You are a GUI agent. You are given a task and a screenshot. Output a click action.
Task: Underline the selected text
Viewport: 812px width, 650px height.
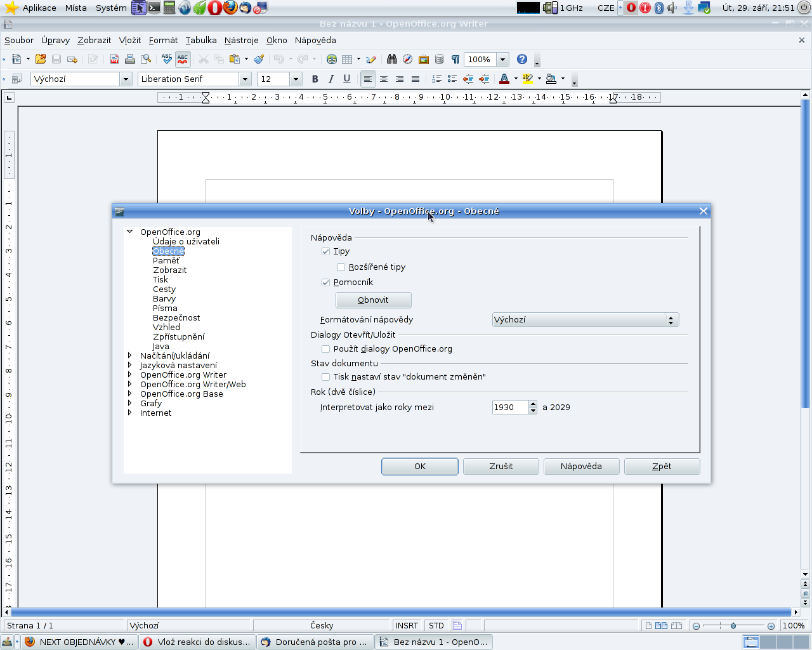[347, 79]
